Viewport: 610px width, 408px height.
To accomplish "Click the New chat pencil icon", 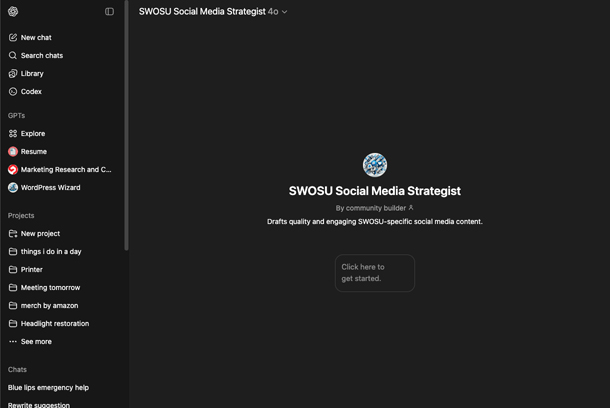I will [x=13, y=37].
